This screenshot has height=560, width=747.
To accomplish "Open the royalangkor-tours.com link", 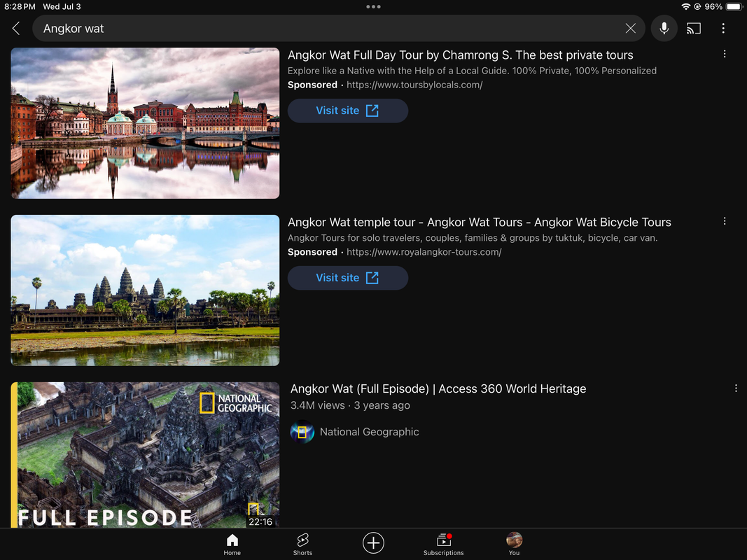I will 424,252.
